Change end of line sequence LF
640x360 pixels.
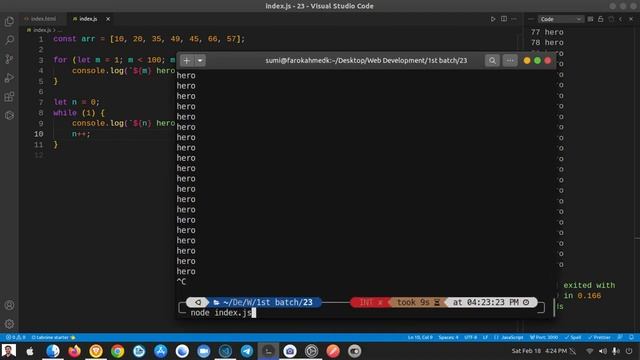click(x=485, y=338)
